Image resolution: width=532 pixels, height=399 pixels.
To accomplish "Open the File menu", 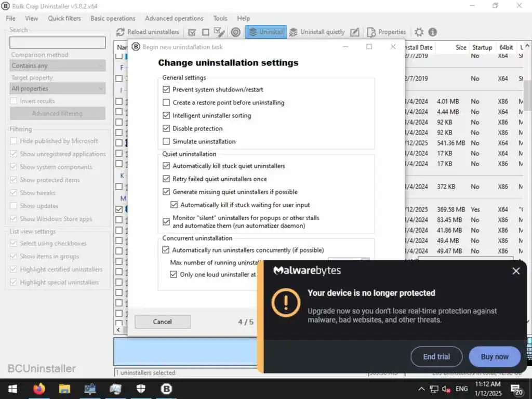I will [x=11, y=18].
